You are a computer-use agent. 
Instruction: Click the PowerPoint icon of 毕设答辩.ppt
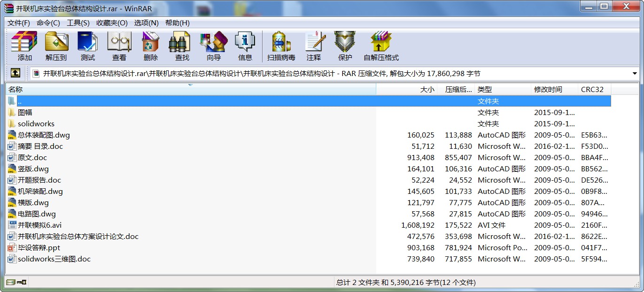click(12, 247)
